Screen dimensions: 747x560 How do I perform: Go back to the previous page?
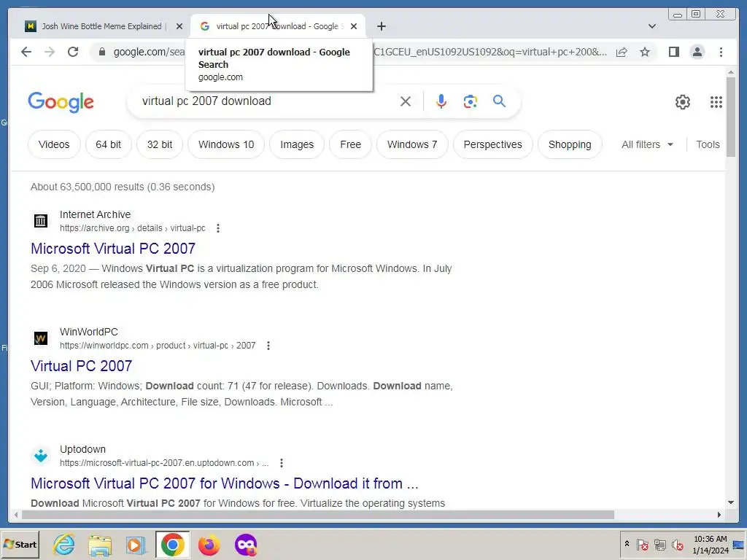[x=26, y=52]
